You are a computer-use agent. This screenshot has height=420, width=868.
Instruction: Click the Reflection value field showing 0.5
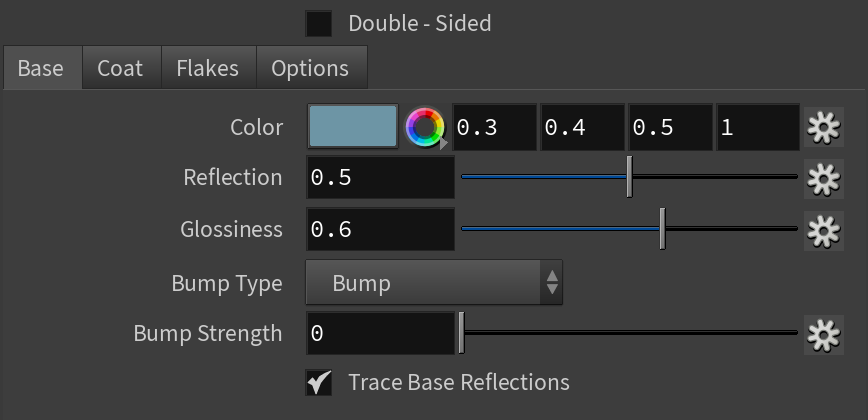[x=380, y=177]
